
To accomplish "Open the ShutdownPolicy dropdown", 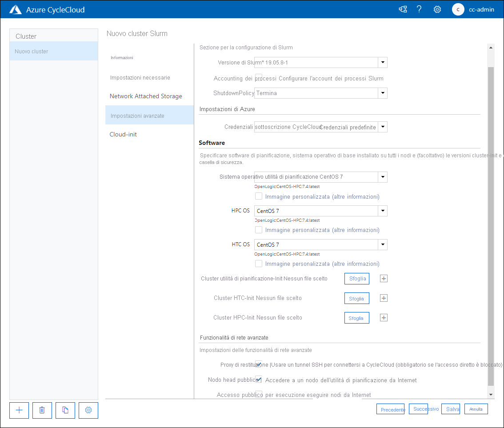I will tap(382, 93).
